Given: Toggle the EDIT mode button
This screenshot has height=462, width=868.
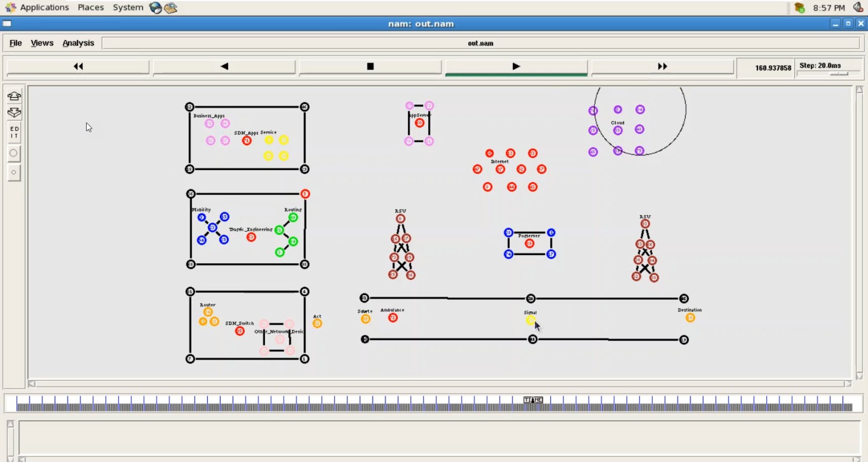Looking at the screenshot, I should tap(14, 132).
